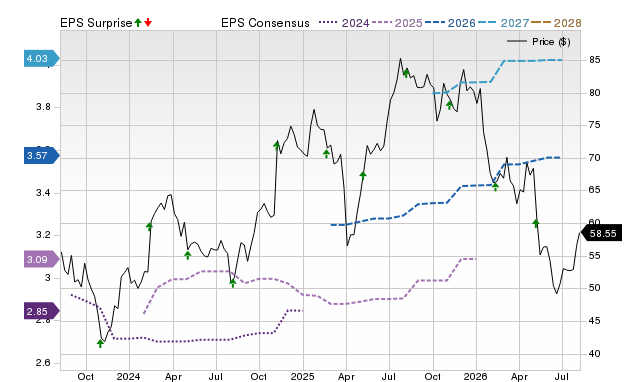640x382 pixels.
Task: Select the 3.09 lavender value badge
Action: point(41,259)
